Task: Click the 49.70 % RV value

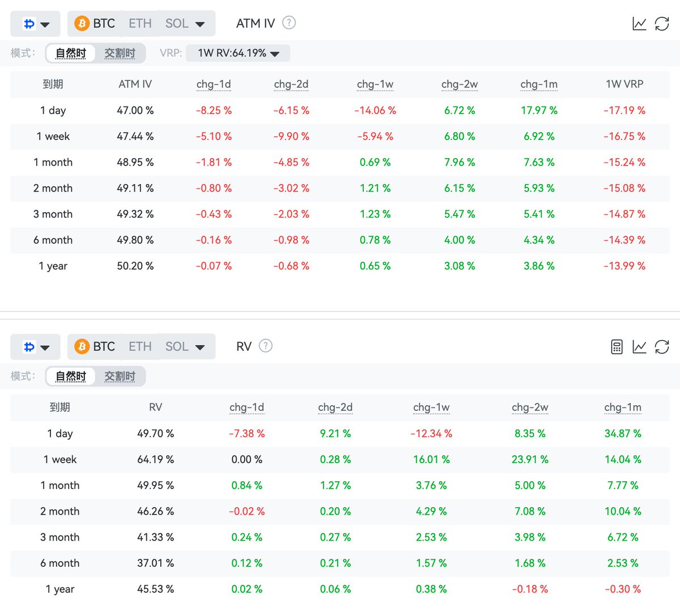Action: pos(155,434)
